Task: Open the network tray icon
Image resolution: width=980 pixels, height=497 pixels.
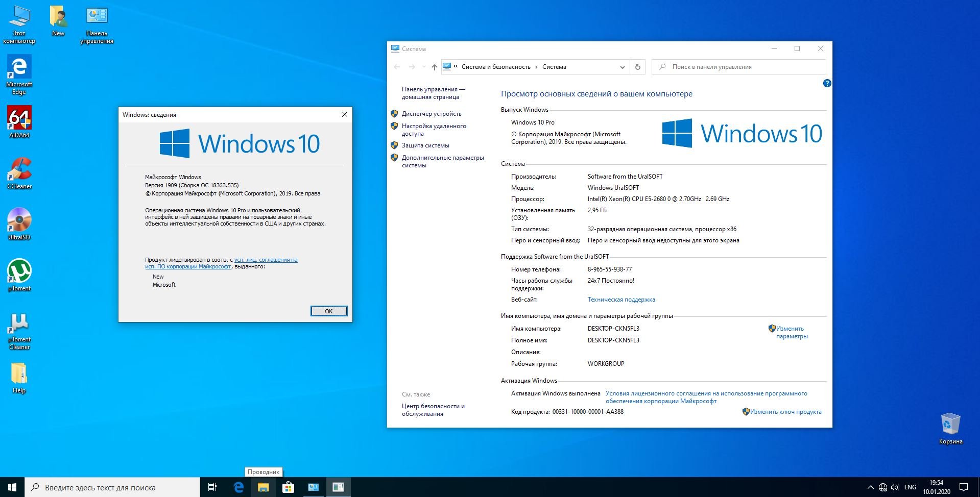Action: click(883, 487)
